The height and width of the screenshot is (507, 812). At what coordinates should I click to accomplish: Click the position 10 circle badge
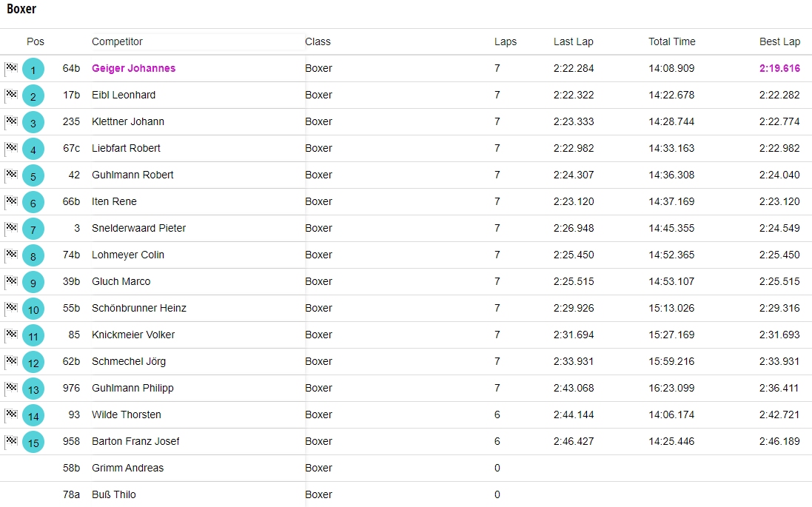[33, 309]
